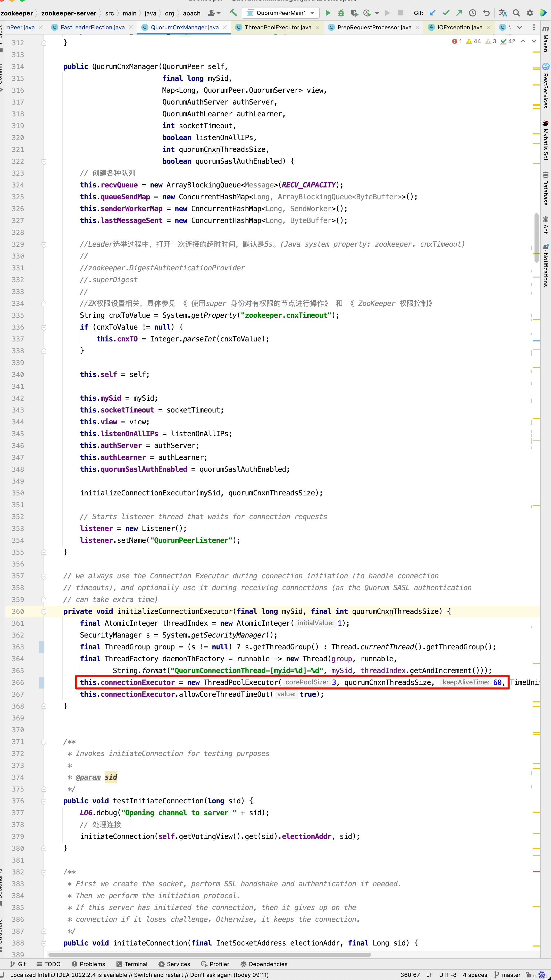Click line number 366 in the gutter
Screen dimensions: 551x980
(x=18, y=683)
